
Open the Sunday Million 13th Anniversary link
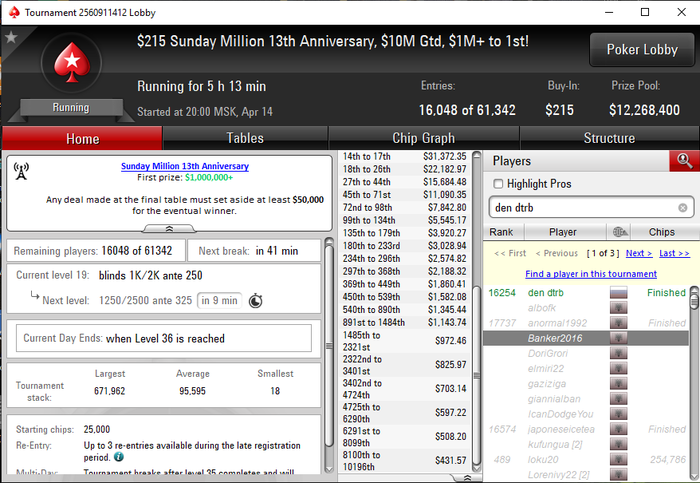click(x=185, y=166)
